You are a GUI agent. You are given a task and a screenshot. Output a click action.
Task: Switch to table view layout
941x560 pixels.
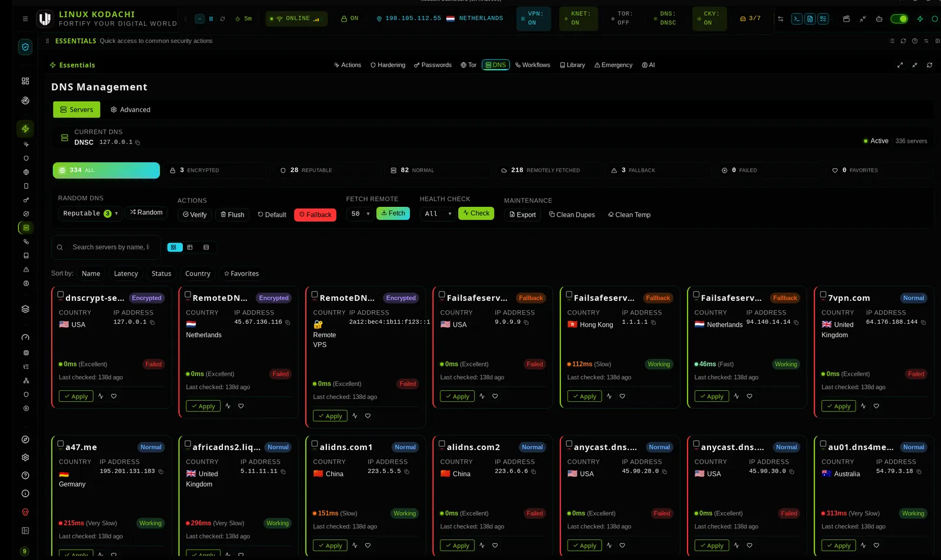point(190,247)
